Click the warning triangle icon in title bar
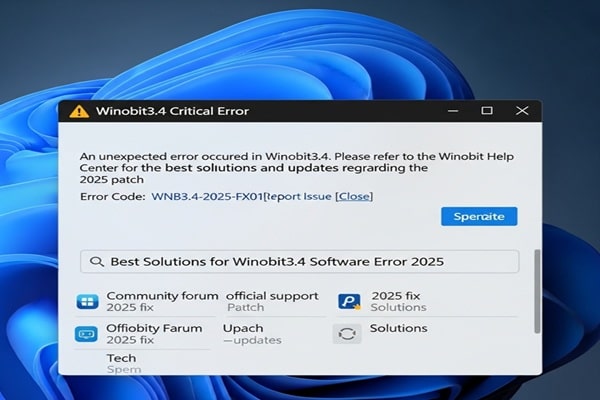This screenshot has height=400, width=600. (x=77, y=111)
